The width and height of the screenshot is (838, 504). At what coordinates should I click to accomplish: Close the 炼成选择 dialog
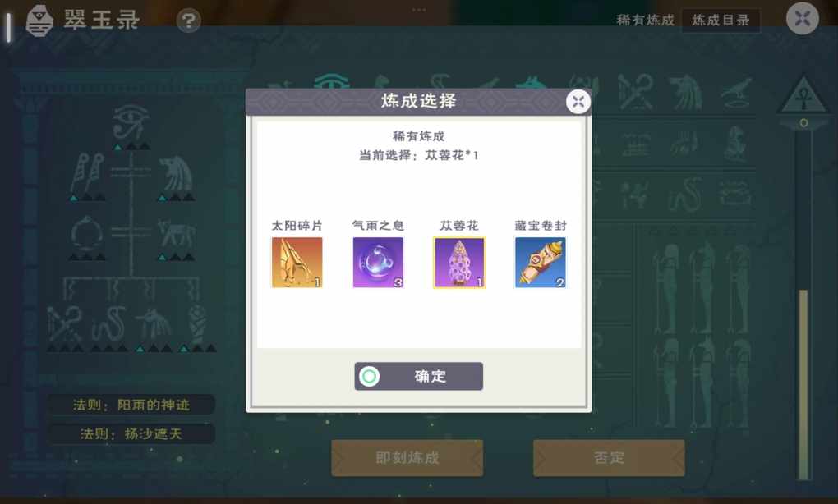(578, 102)
